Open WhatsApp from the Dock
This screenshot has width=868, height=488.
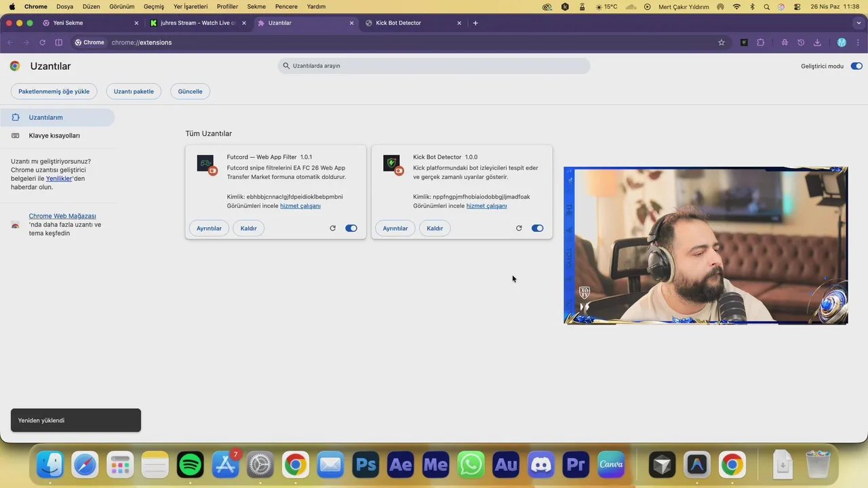pyautogui.click(x=471, y=465)
